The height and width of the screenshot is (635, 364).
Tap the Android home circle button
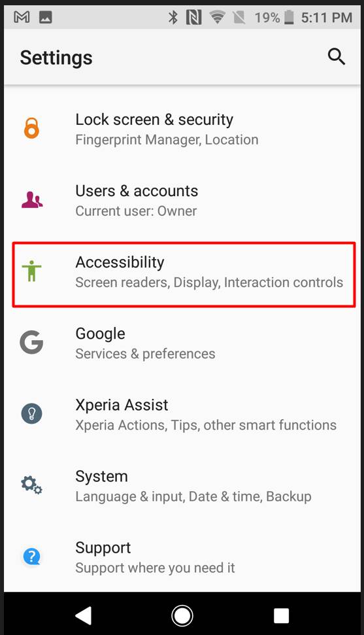click(182, 615)
